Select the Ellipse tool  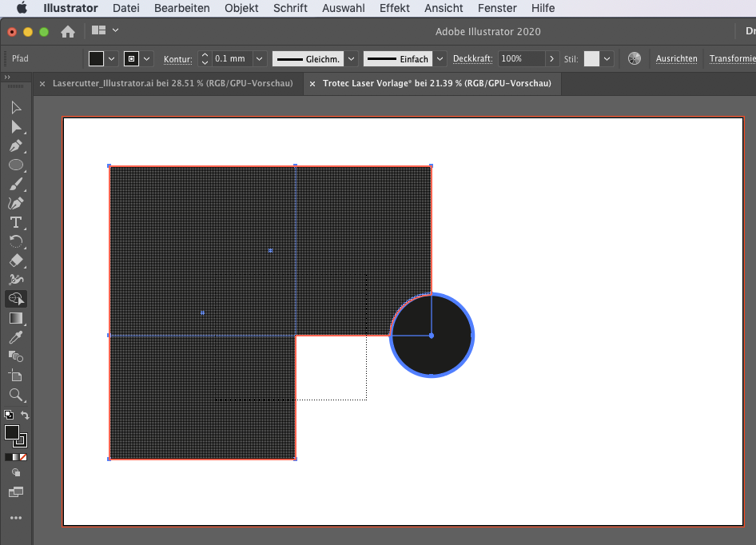click(x=16, y=165)
